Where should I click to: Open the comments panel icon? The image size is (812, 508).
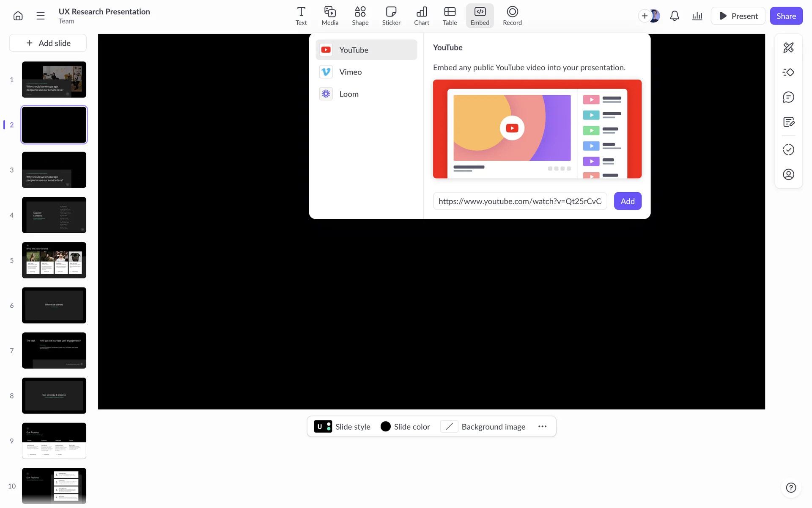pos(788,97)
